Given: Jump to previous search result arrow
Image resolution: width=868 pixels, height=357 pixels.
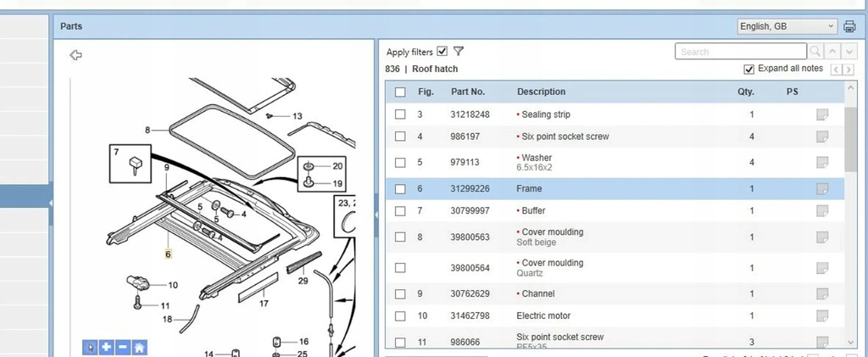Looking at the screenshot, I should tap(832, 52).
